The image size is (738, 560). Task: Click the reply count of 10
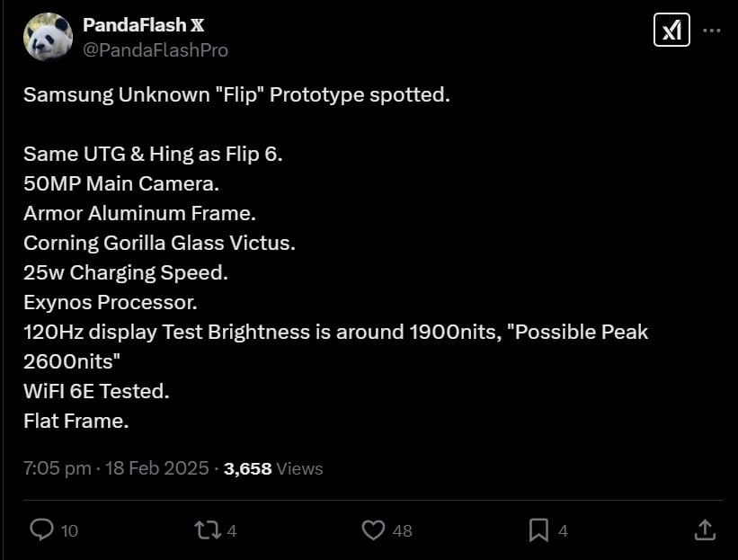coord(69,531)
